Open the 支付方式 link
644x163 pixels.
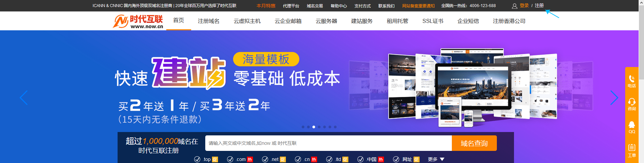[x=362, y=6]
